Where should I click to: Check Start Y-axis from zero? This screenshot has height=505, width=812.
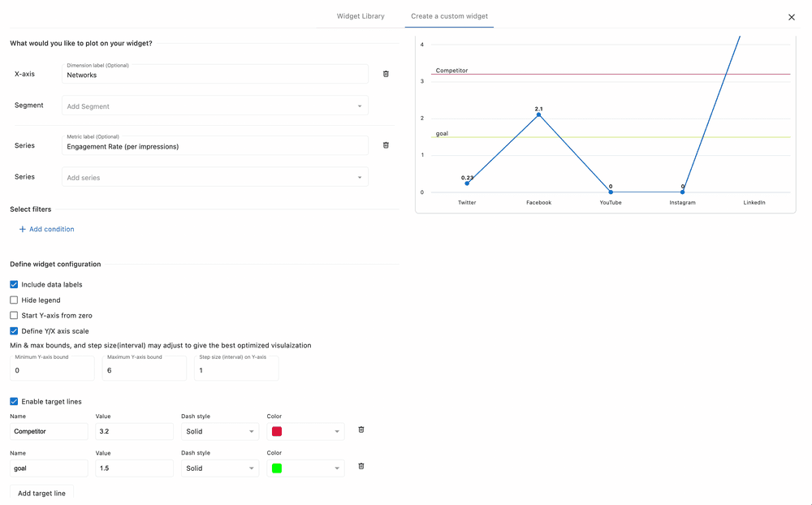(14, 316)
